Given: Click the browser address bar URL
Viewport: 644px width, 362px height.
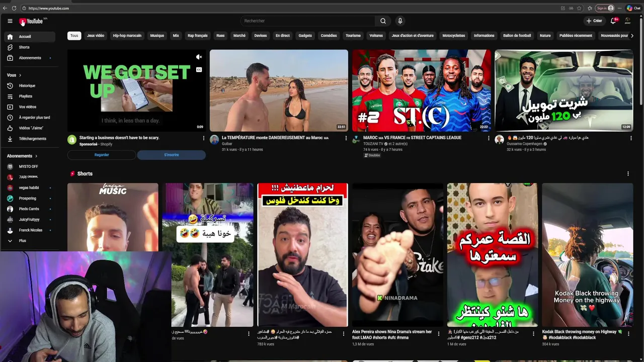Looking at the screenshot, I should 49,8.
